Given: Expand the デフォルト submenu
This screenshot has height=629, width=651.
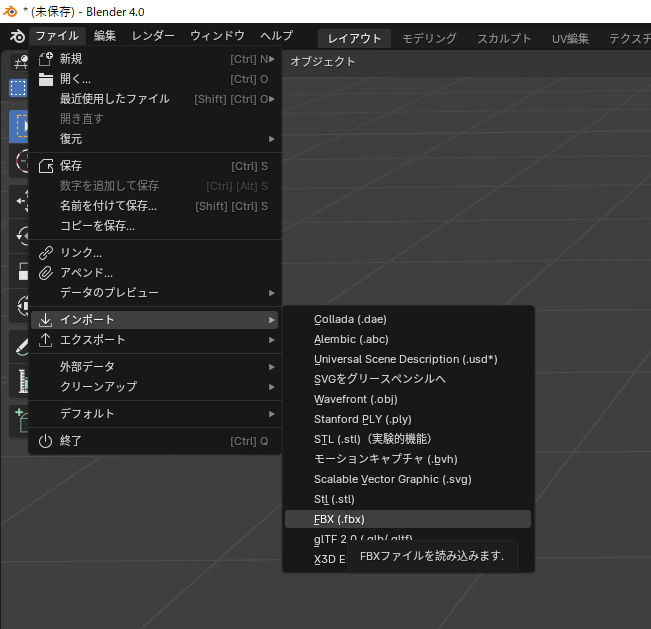Looking at the screenshot, I should tap(155, 414).
